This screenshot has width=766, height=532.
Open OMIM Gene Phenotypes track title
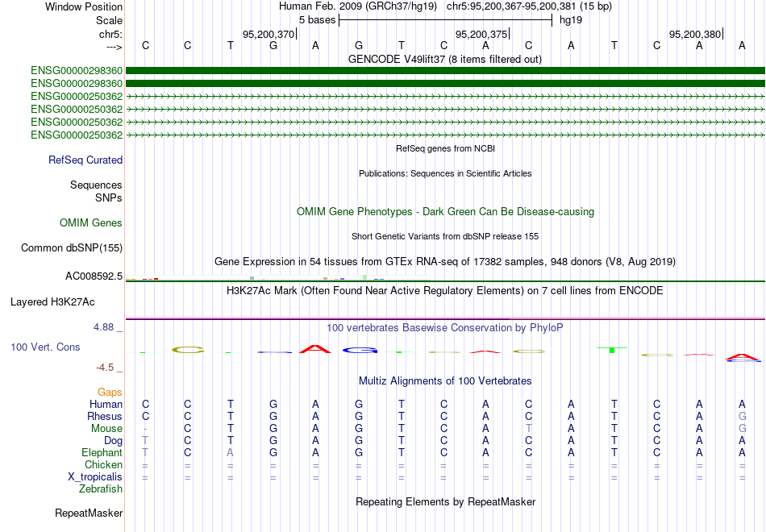445,211
